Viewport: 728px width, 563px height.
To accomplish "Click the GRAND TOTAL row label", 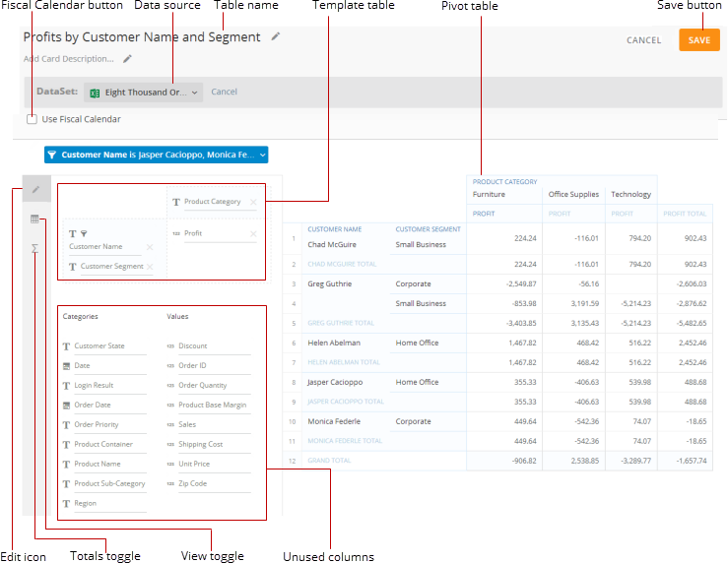I will (329, 461).
